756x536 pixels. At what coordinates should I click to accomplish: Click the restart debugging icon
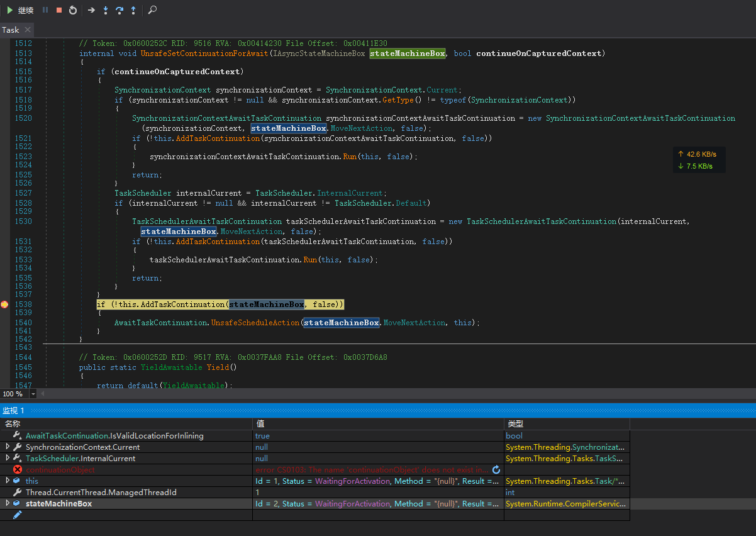click(x=72, y=10)
